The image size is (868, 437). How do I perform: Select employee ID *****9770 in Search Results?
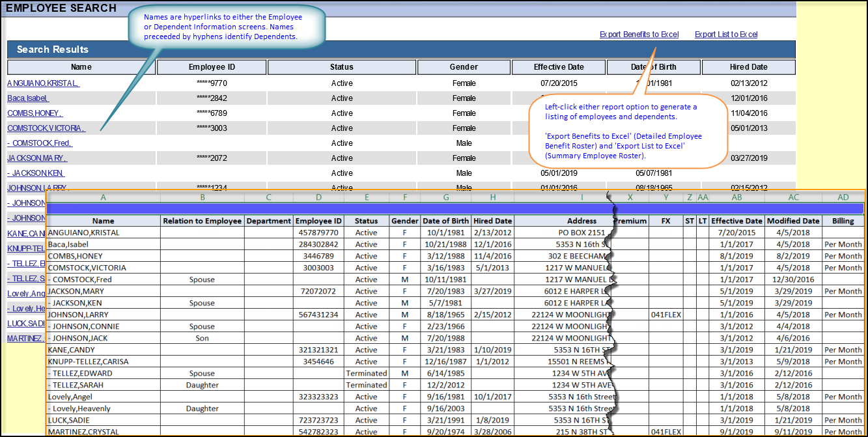tap(212, 83)
